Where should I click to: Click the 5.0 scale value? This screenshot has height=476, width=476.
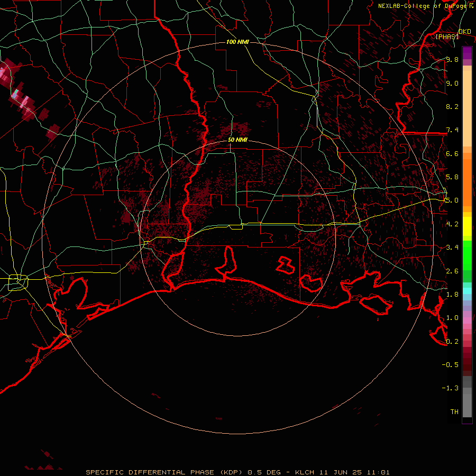[452, 200]
